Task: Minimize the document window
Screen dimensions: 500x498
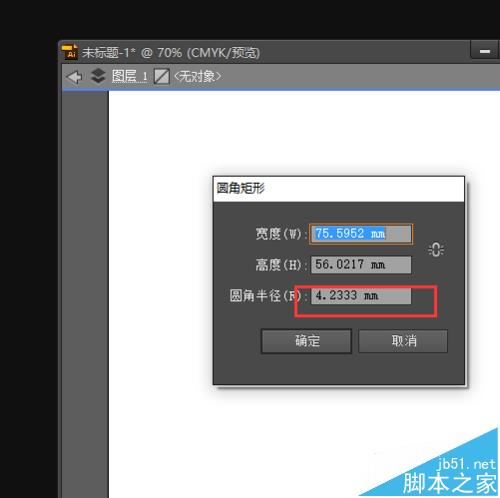Action: pos(484,51)
